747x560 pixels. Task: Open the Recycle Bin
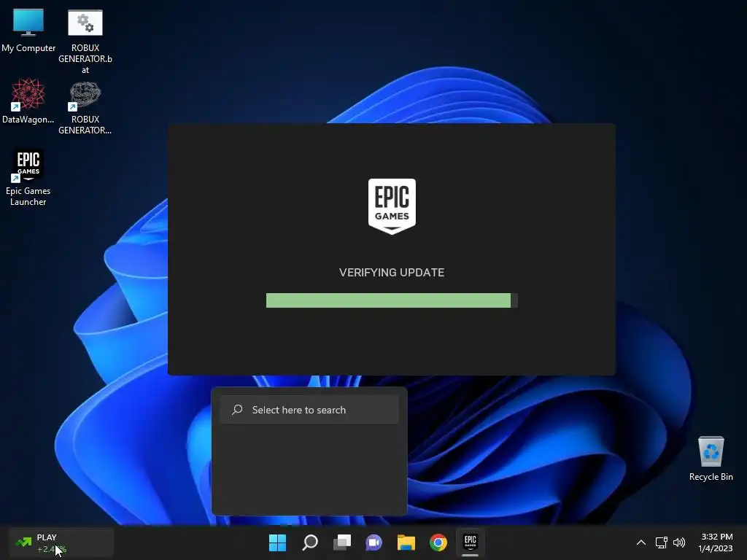pos(711,458)
